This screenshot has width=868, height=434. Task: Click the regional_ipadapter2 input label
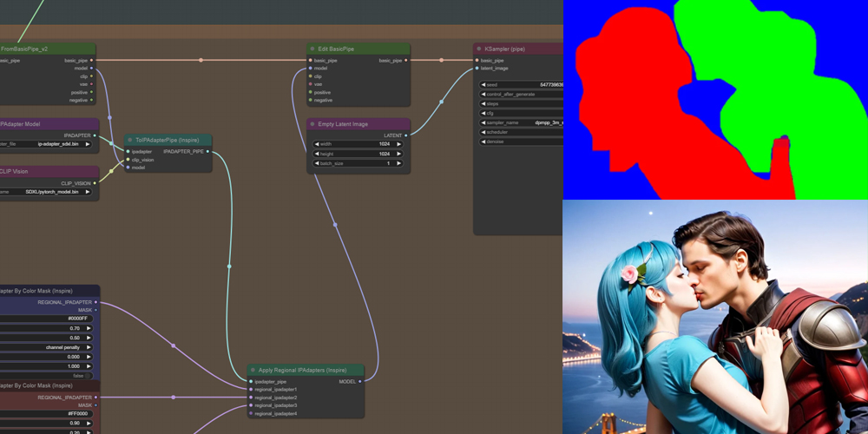[276, 398]
